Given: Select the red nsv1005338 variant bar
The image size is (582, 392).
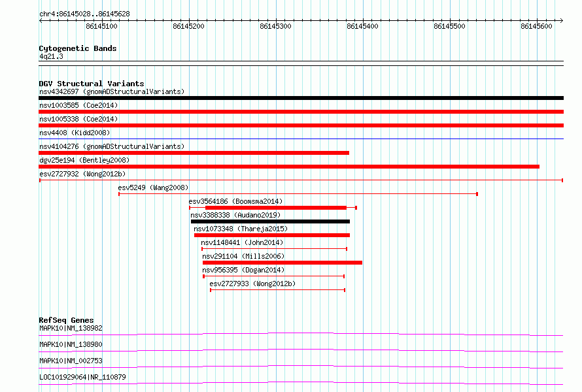Looking at the screenshot, I should 301,125.
